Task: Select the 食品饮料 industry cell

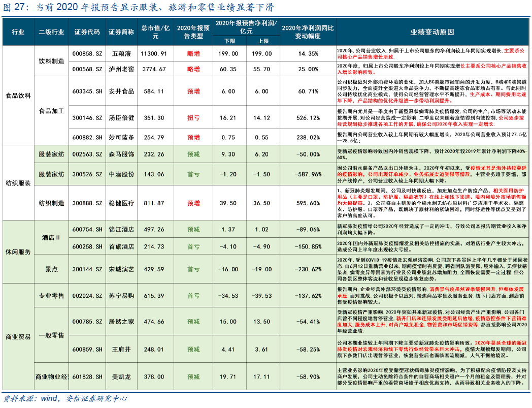Action: [x=18, y=96]
